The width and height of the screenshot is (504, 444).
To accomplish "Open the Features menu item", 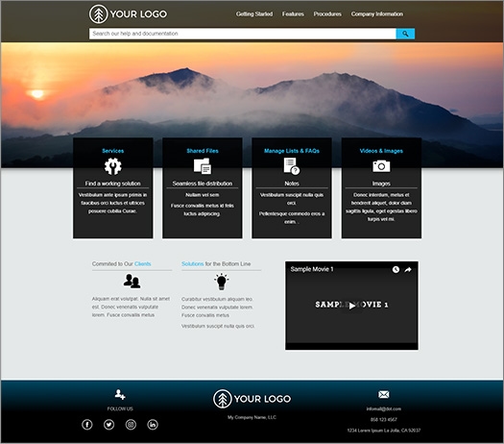I will 293,14.
